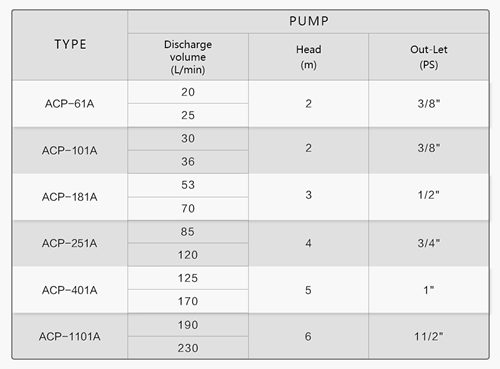This screenshot has width=500, height=369.
Task: Click the Head (m) column header
Action: (308, 57)
